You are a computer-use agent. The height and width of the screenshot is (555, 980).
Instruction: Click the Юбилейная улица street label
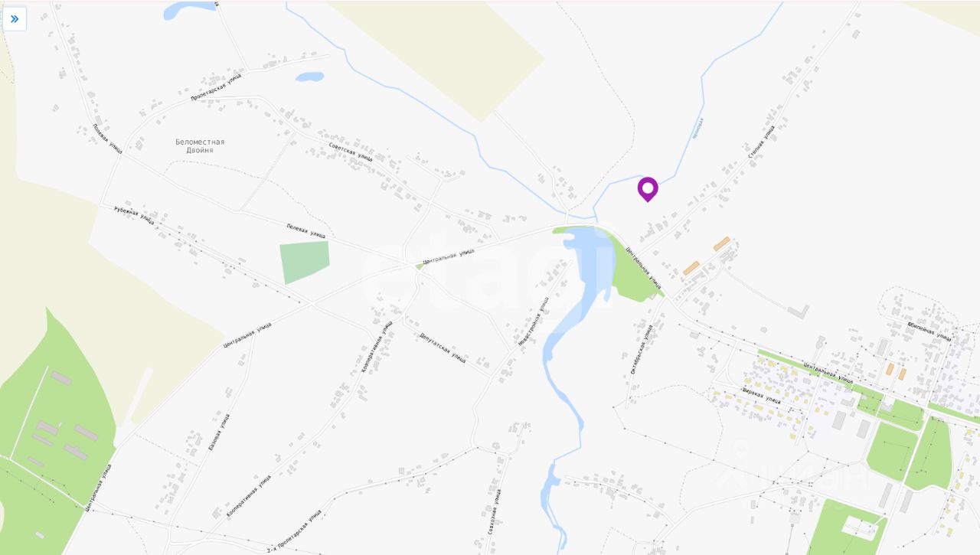929,331
